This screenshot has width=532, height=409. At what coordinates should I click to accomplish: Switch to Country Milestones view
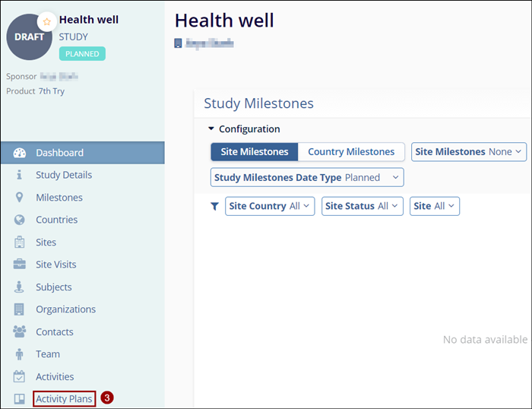(x=350, y=152)
